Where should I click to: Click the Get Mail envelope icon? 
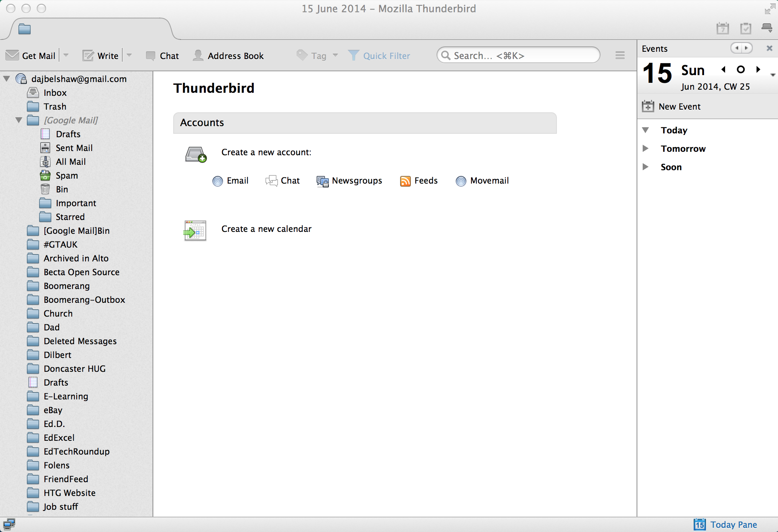(12, 56)
